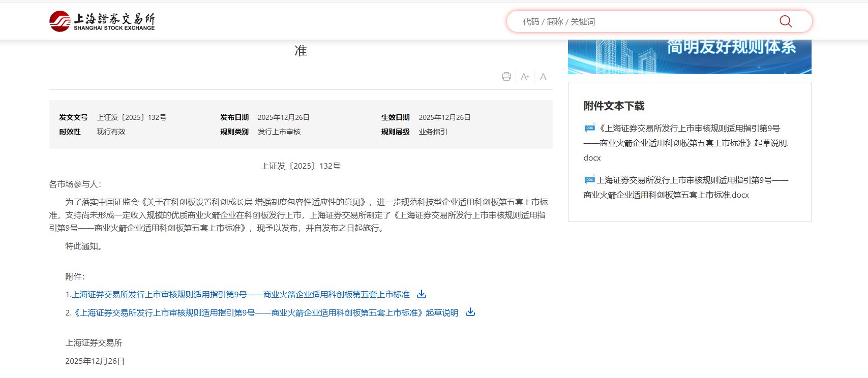This screenshot has height=378, width=868.
Task: Click download icon beside 起草说明 attachment 2
Action: (470, 312)
